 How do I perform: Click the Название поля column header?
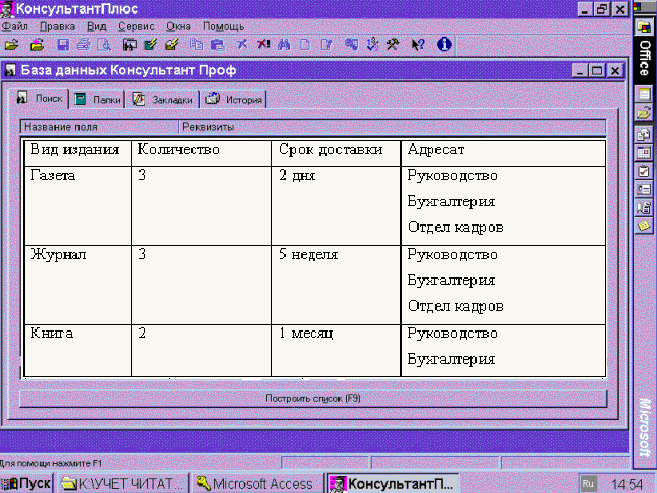100,127
